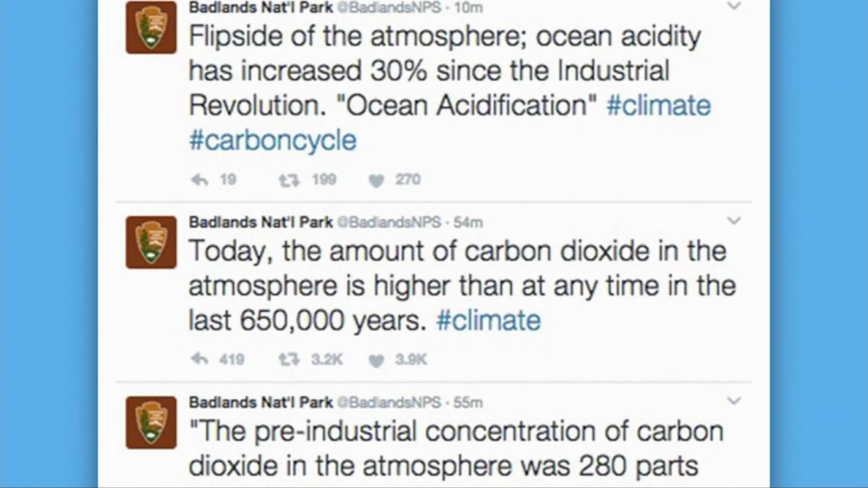Viewport: 868px width, 488px height.
Task: Click @BadlandsNPS handle on 55m tweet
Action: pyautogui.click(x=389, y=402)
